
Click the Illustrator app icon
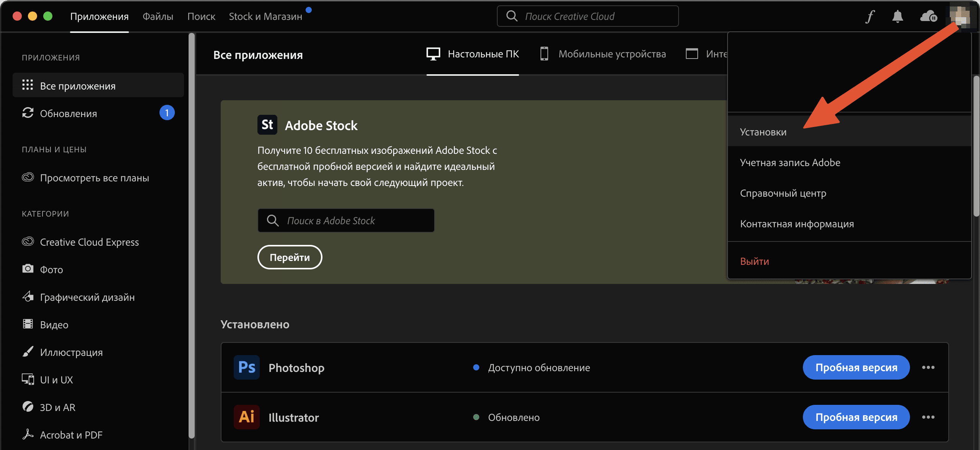(247, 417)
